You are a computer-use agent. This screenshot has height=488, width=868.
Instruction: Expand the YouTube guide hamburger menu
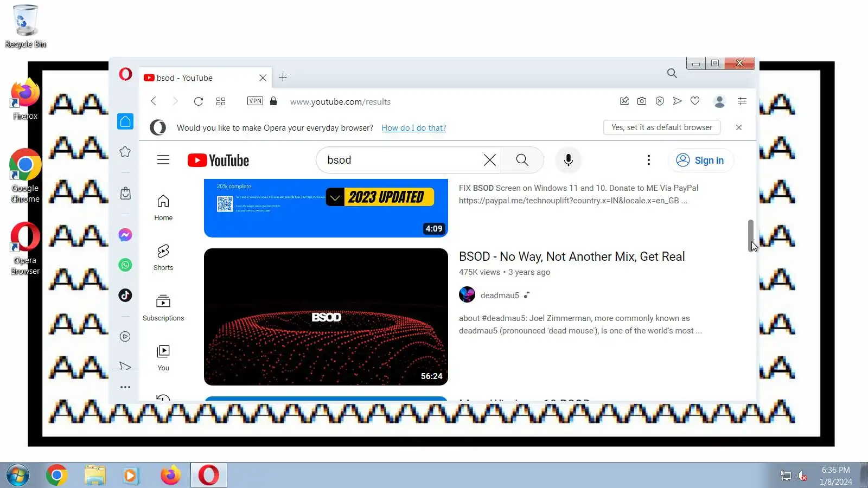[x=163, y=160]
